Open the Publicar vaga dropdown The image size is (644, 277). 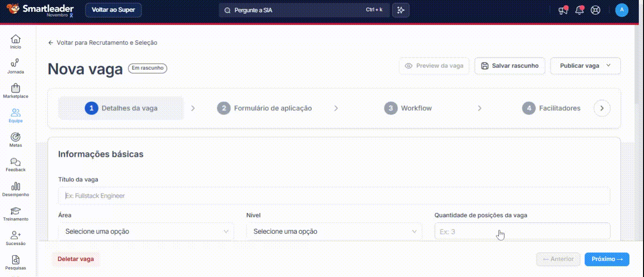[585, 66]
